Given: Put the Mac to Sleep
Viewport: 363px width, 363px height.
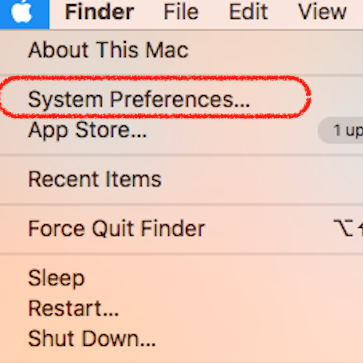Looking at the screenshot, I should pos(181,278).
